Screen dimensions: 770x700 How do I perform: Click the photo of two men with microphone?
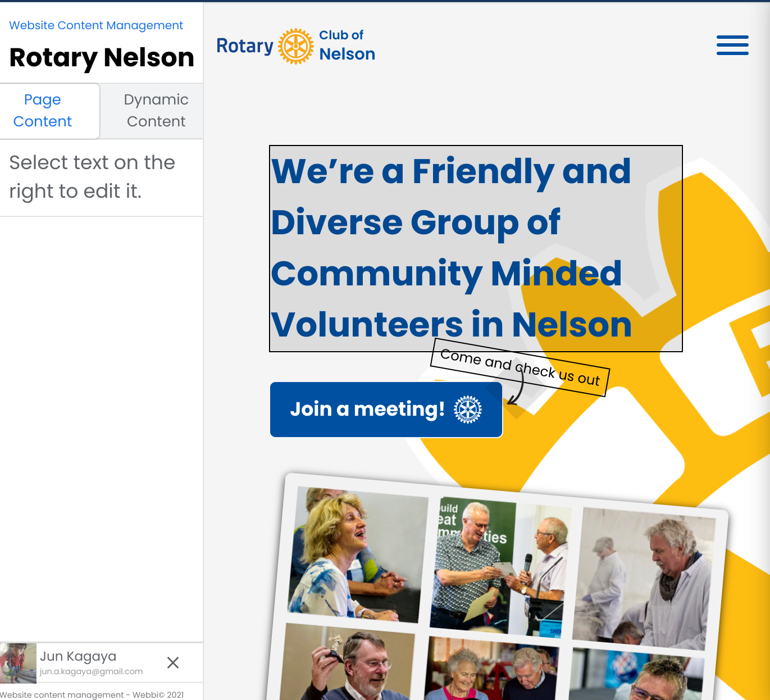pos(501,567)
